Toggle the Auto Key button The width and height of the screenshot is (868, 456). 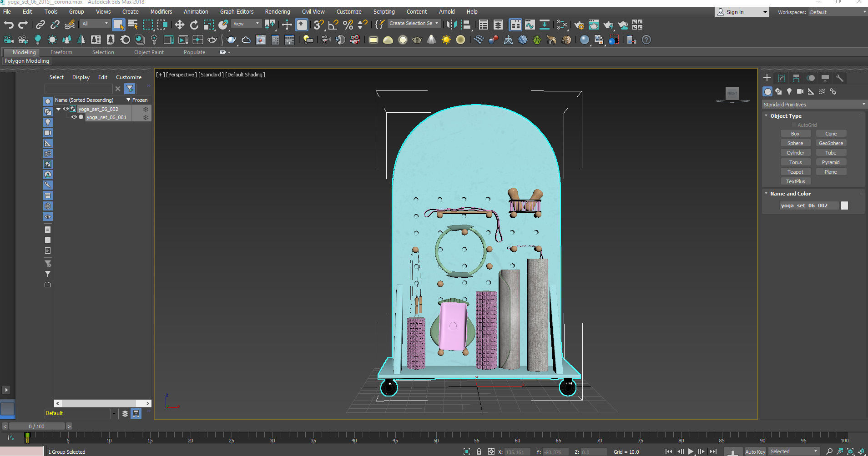pyautogui.click(x=755, y=451)
